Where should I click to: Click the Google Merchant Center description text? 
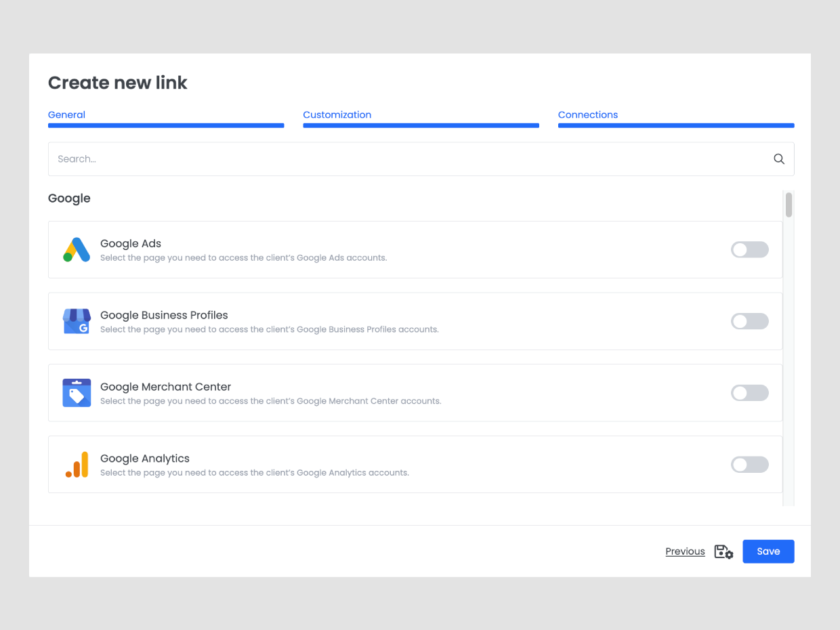[270, 401]
